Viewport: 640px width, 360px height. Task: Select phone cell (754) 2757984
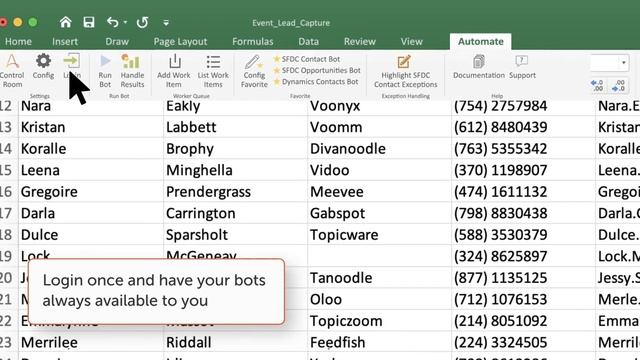[x=524, y=106]
